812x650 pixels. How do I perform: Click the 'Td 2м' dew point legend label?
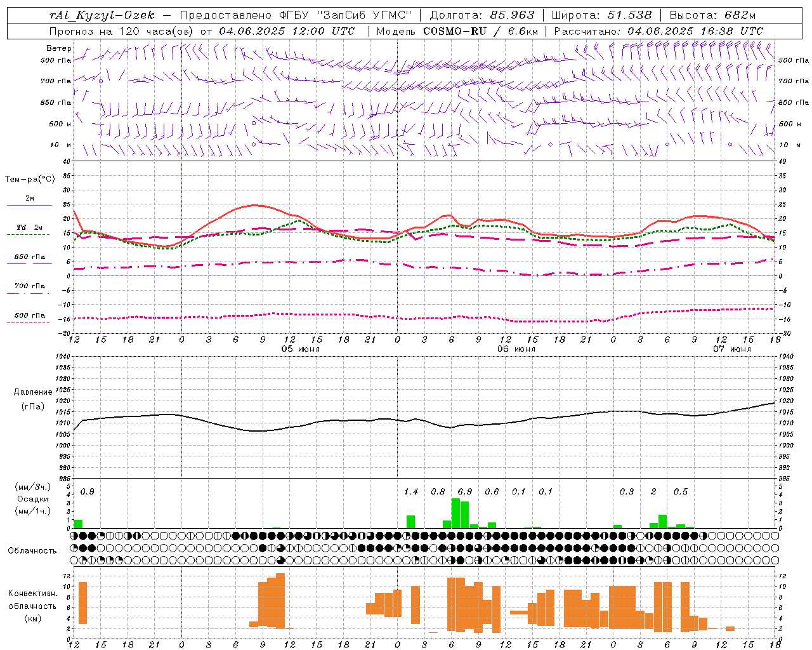point(30,227)
